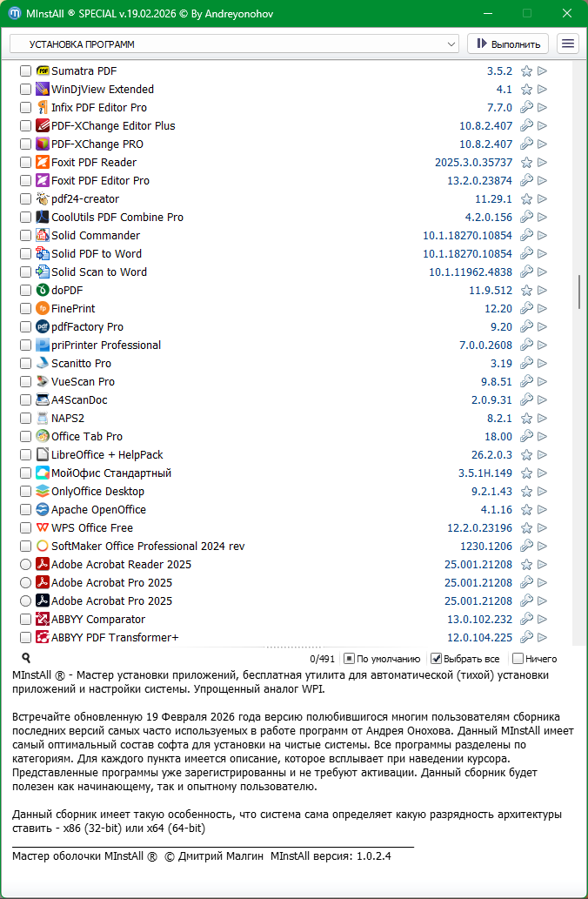
Task: Click the star icon for Sumatra PDF
Action: [x=526, y=71]
